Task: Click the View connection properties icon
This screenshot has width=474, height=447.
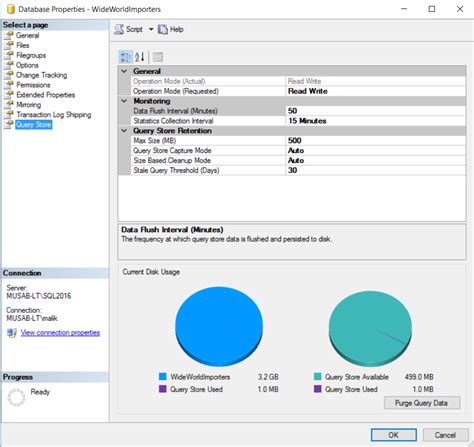Action: click(x=12, y=333)
